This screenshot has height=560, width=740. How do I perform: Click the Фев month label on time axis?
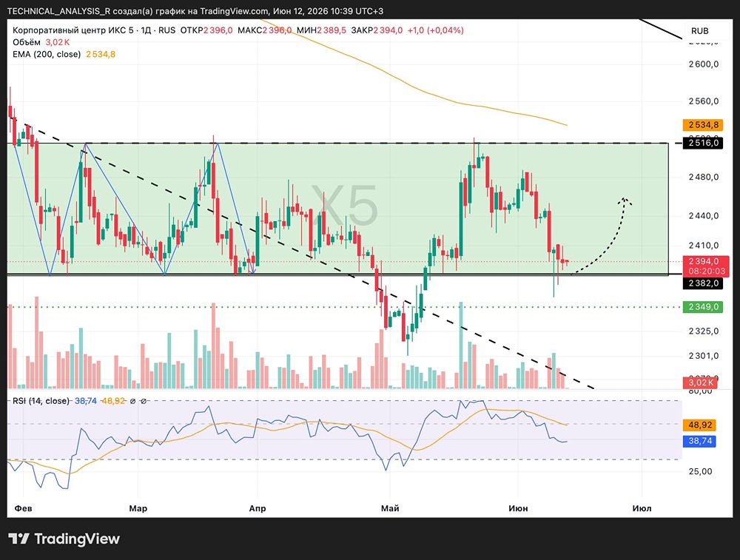[23, 508]
